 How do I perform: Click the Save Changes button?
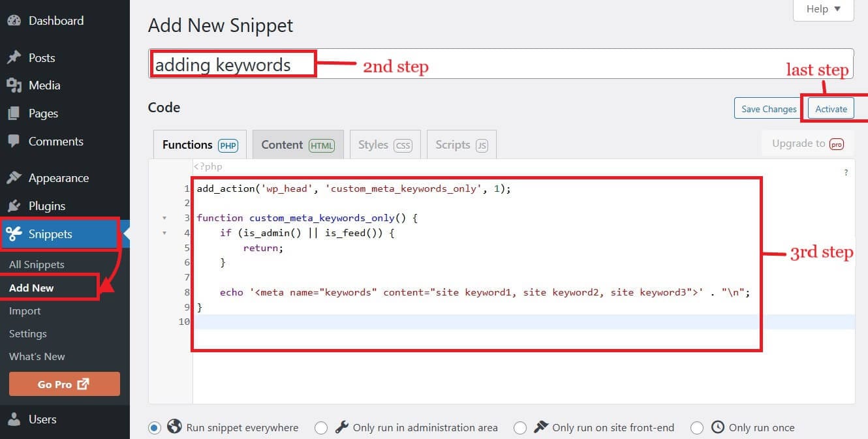point(769,109)
